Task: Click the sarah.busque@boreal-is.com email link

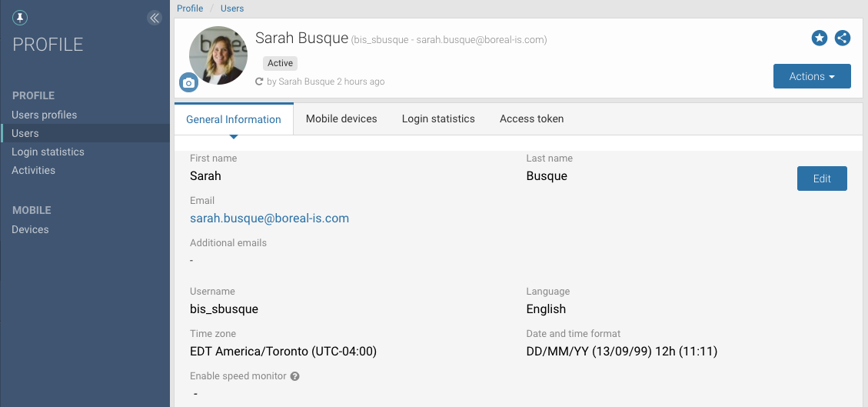Action: coord(269,218)
